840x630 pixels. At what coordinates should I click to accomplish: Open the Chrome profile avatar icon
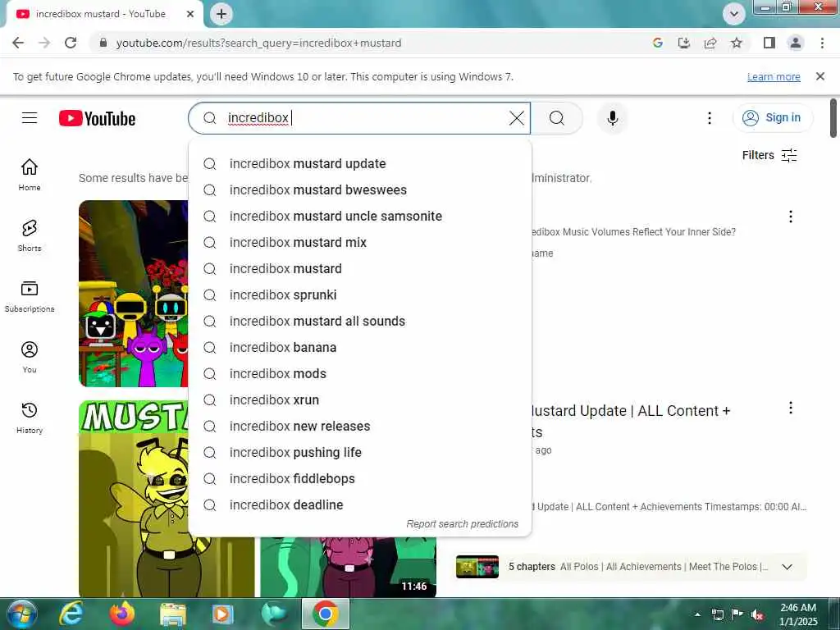tap(796, 43)
